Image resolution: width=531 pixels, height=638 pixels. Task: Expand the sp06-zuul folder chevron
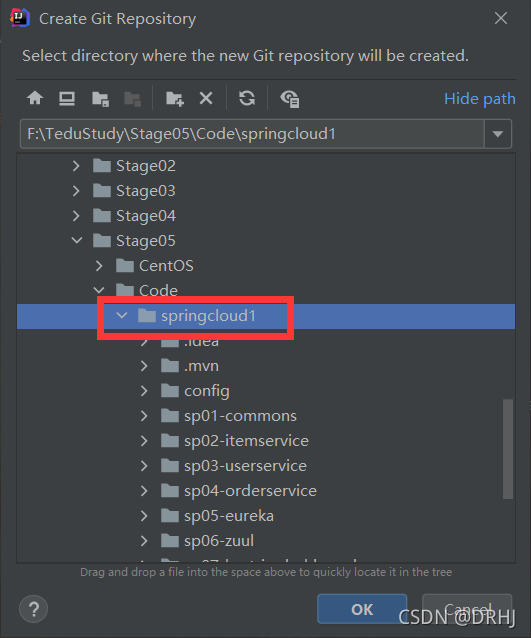[x=144, y=541]
